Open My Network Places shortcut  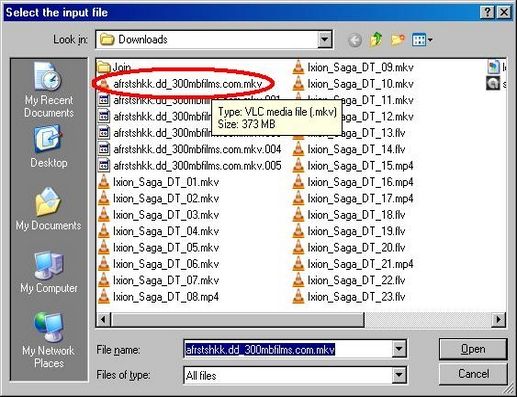click(x=49, y=340)
